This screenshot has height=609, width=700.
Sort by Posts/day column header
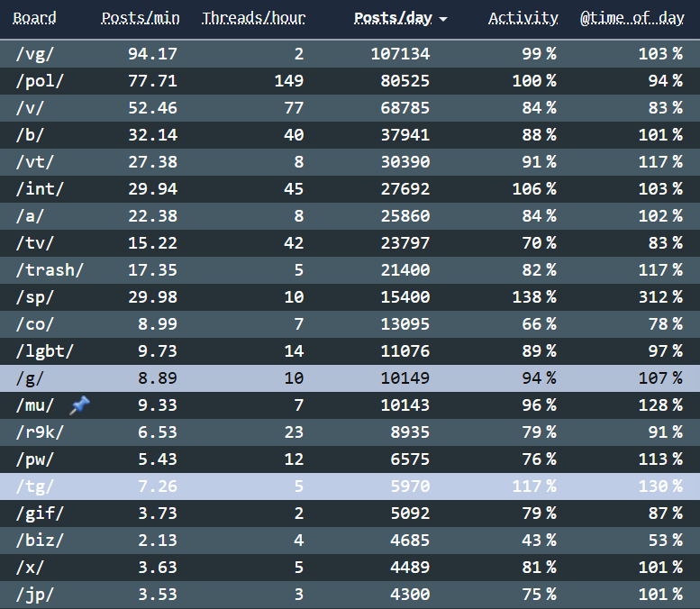point(393,18)
